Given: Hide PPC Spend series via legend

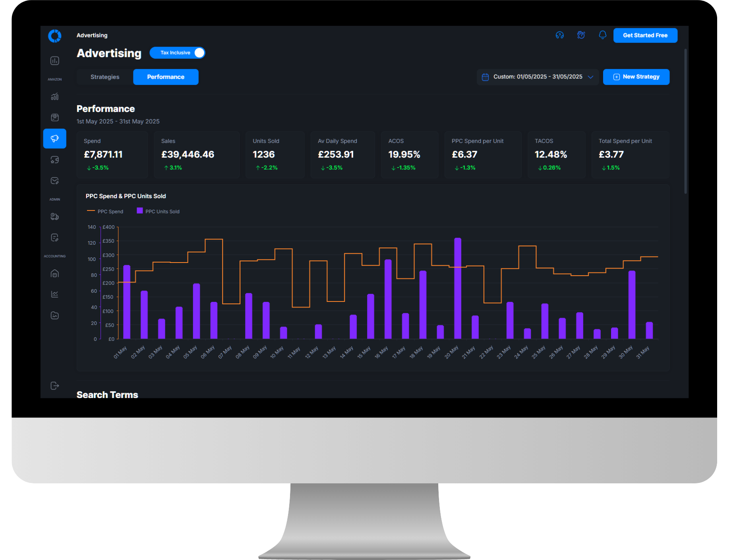Looking at the screenshot, I should click(105, 212).
